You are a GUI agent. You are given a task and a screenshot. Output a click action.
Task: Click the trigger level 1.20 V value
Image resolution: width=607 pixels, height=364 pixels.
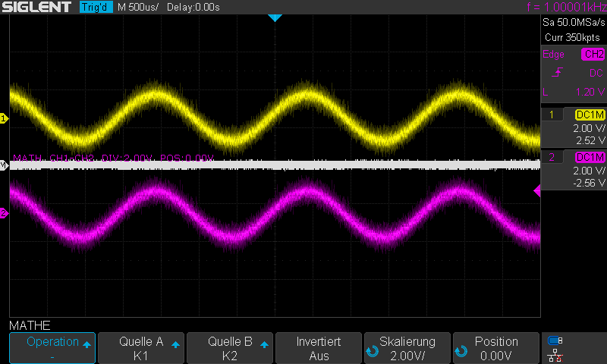(590, 92)
